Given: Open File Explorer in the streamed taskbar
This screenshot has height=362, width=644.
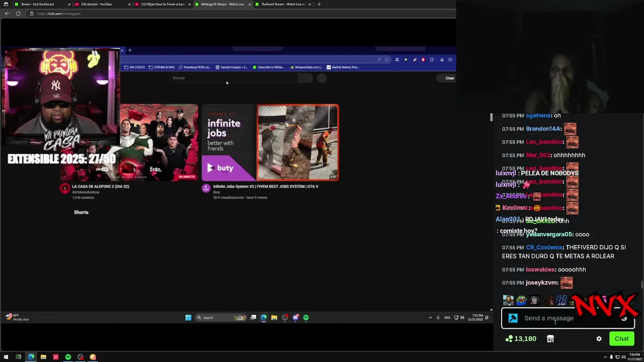Looking at the screenshot, I should click(x=274, y=318).
